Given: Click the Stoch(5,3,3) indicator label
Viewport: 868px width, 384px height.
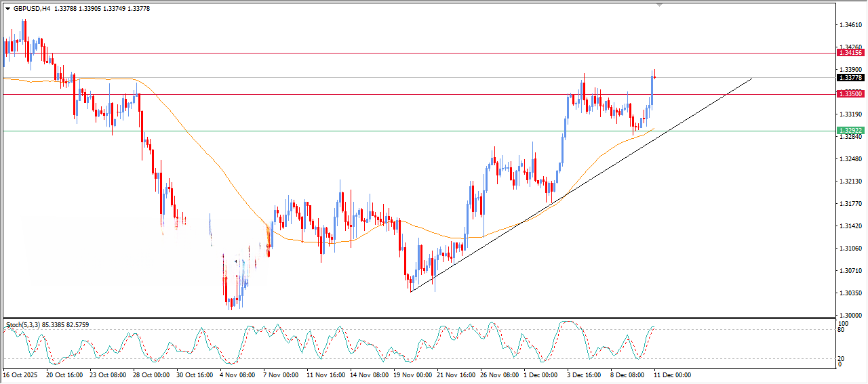Looking at the screenshot, I should coord(27,325).
